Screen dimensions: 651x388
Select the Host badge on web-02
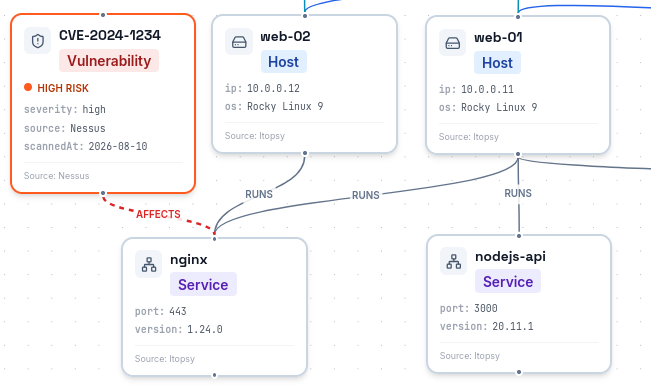click(x=284, y=62)
